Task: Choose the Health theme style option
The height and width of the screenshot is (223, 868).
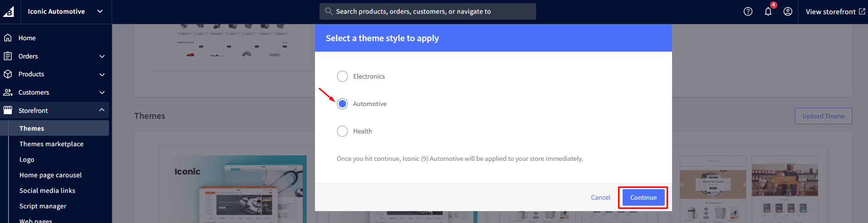Action: (x=342, y=131)
